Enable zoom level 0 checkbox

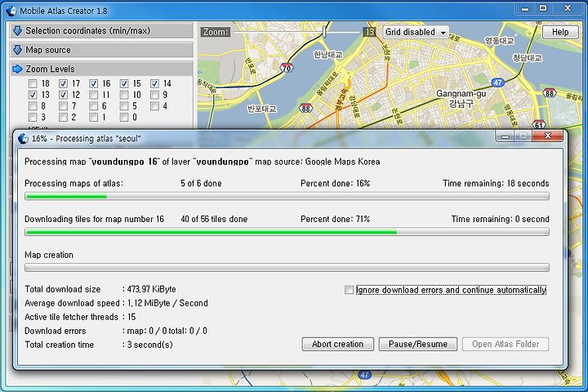pos(124,117)
